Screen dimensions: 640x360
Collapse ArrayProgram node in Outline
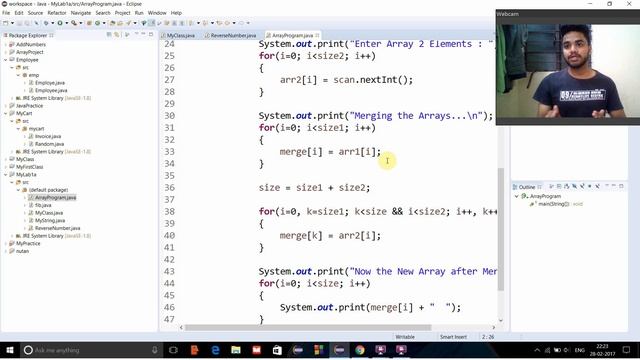(x=517, y=196)
